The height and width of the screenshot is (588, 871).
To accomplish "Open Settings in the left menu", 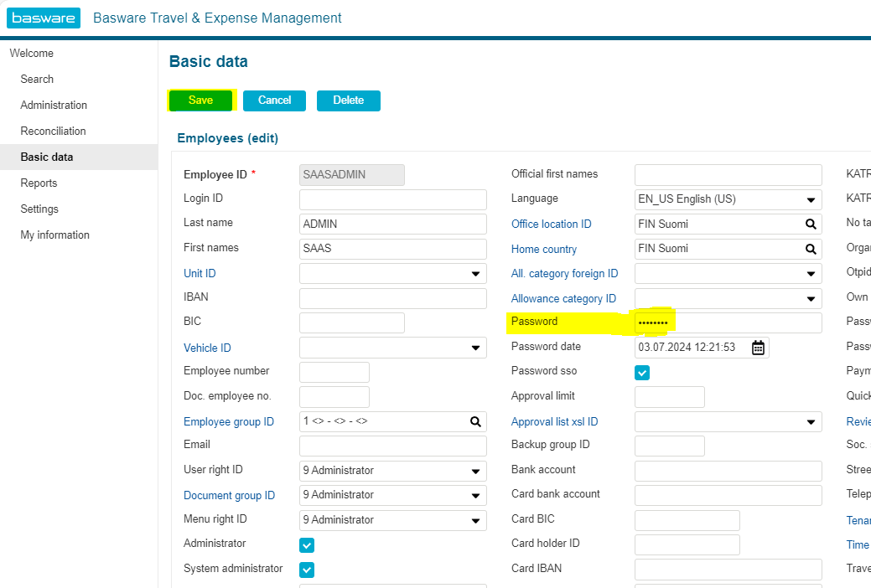I will pyautogui.click(x=39, y=209).
